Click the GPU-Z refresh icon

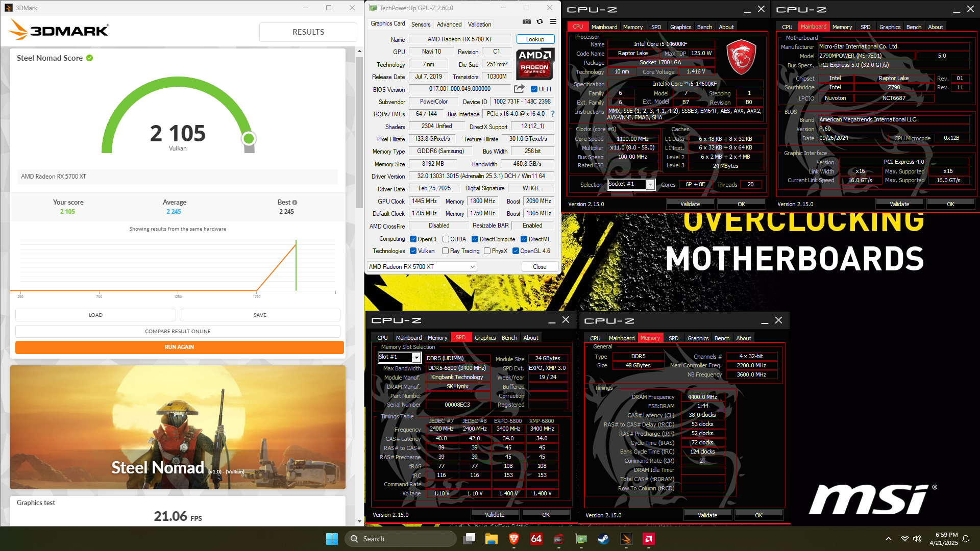pos(540,21)
